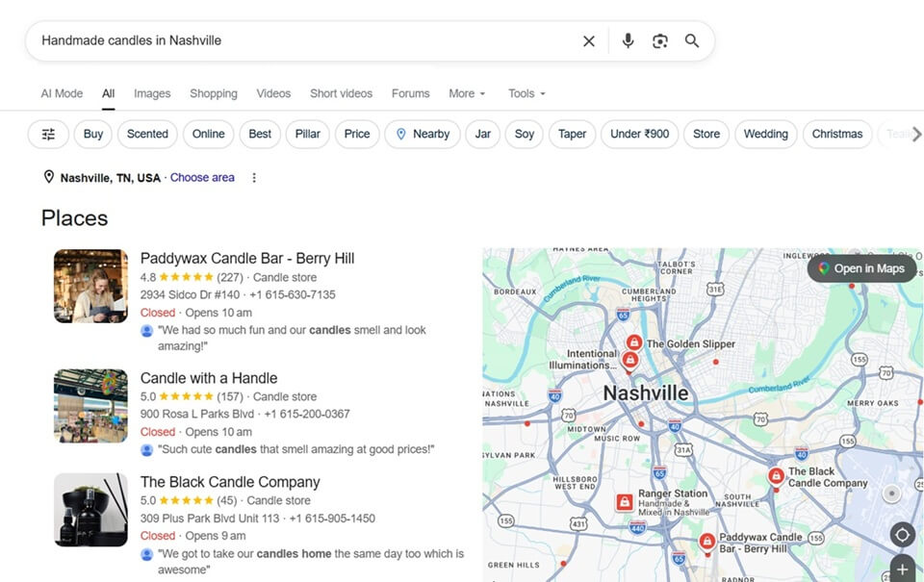Click Intentional Illuminations map pin
924x582 pixels.
[x=629, y=361]
